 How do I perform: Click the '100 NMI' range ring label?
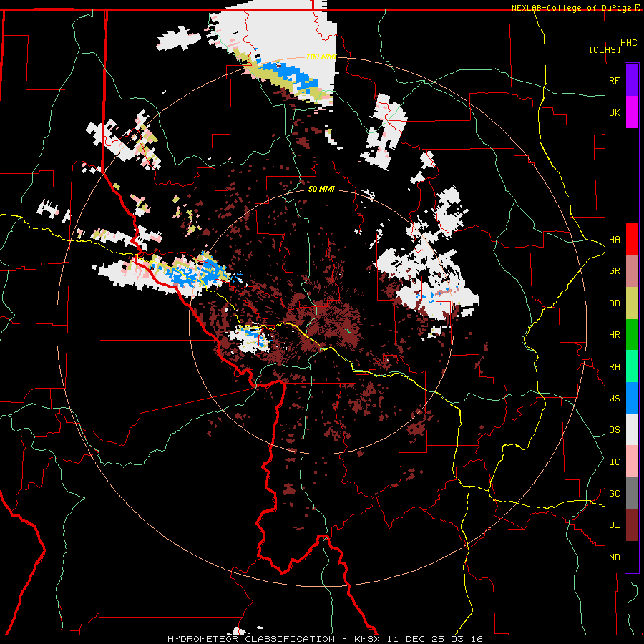point(321,57)
